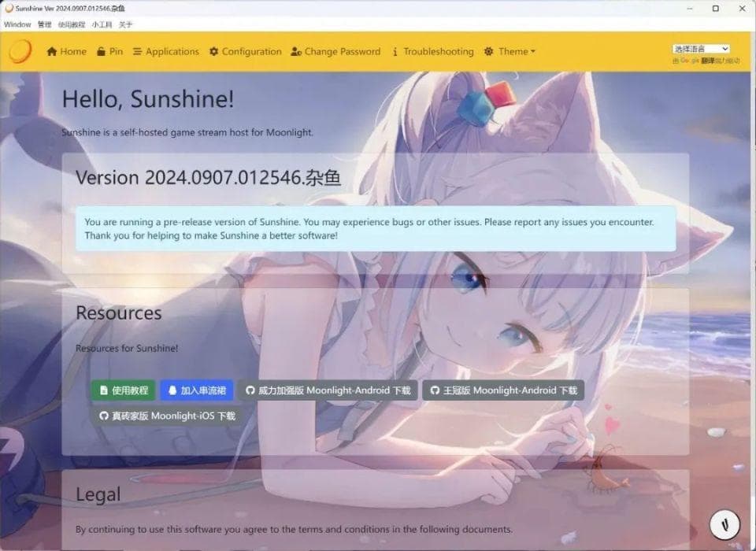
Task: Open the Applications page
Action: coord(166,52)
